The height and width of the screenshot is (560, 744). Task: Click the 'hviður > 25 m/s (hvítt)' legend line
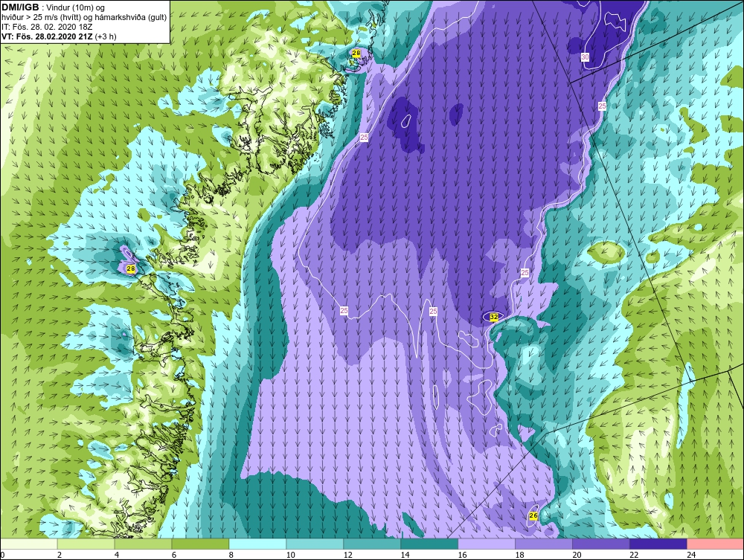[42, 18]
